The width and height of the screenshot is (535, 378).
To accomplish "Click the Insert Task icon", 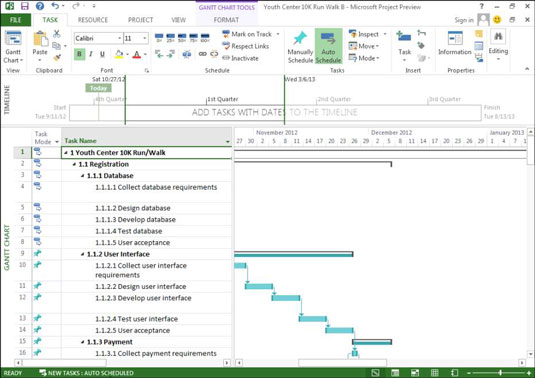I will [404, 36].
